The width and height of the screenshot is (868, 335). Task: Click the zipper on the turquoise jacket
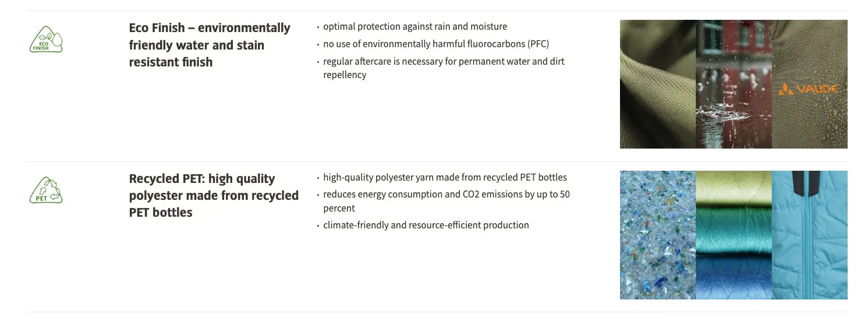click(x=806, y=245)
